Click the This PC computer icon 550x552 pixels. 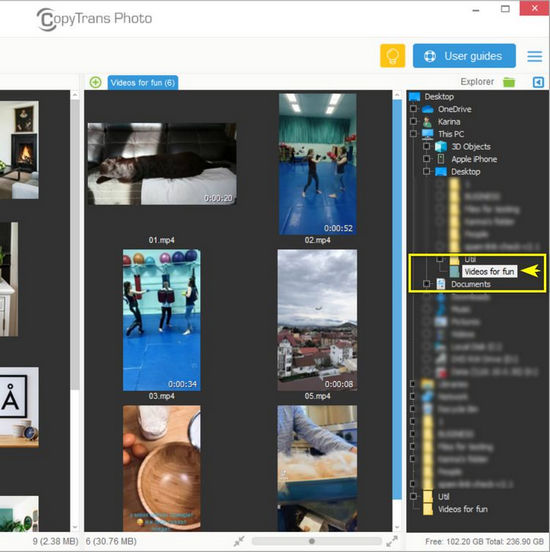[x=427, y=134]
